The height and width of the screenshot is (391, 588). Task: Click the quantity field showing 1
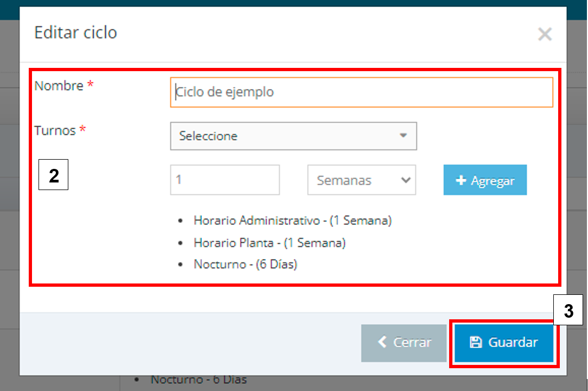(225, 180)
